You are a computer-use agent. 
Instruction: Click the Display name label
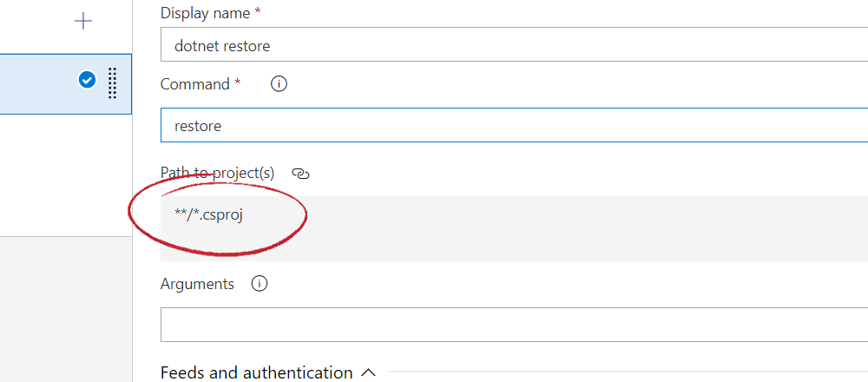pos(210,13)
